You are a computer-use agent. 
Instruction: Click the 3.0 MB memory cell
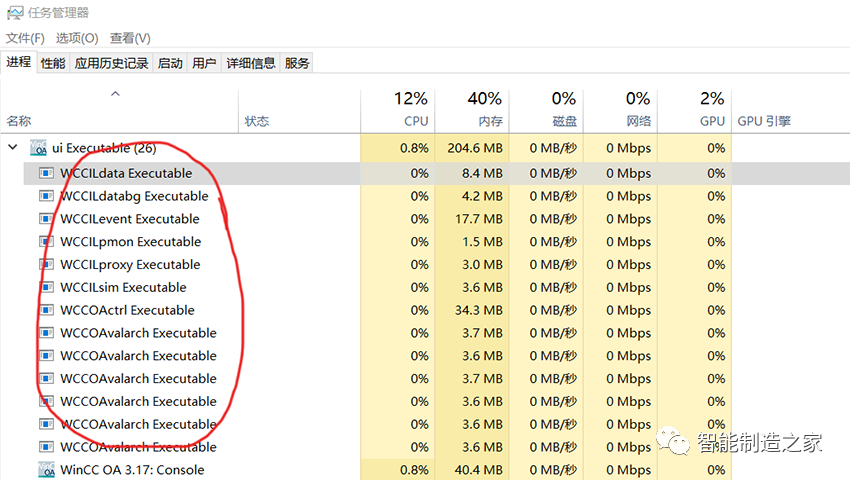[x=482, y=264]
